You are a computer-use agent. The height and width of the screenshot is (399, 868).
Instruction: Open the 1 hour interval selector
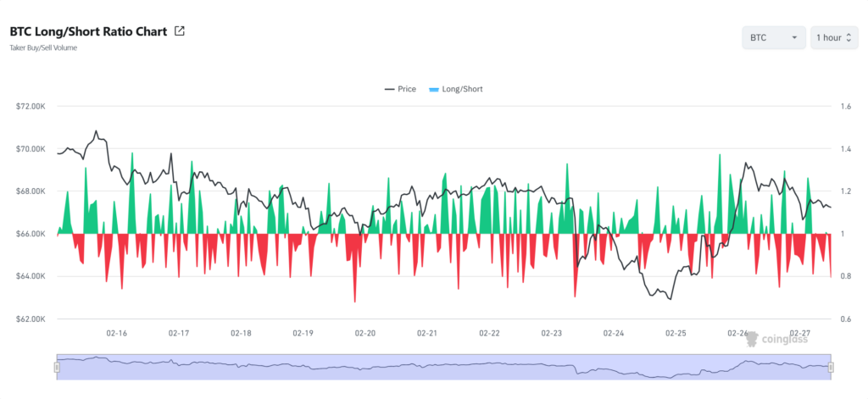click(833, 38)
